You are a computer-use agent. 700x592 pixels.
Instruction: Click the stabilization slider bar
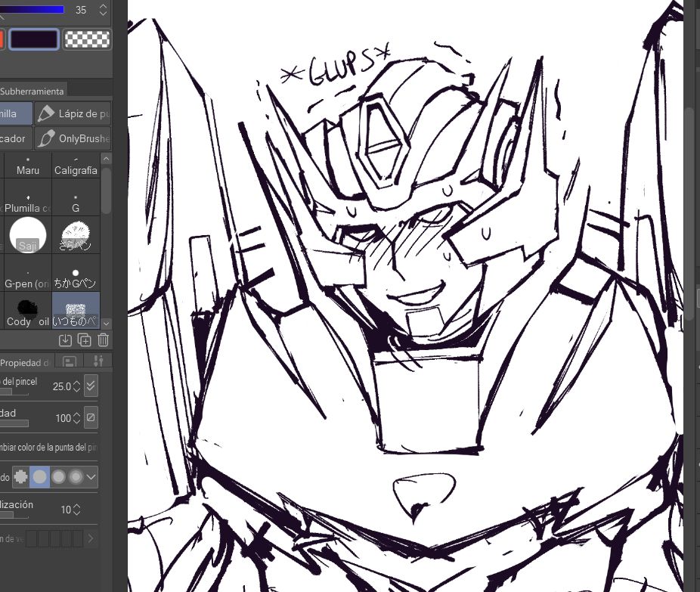point(14,515)
